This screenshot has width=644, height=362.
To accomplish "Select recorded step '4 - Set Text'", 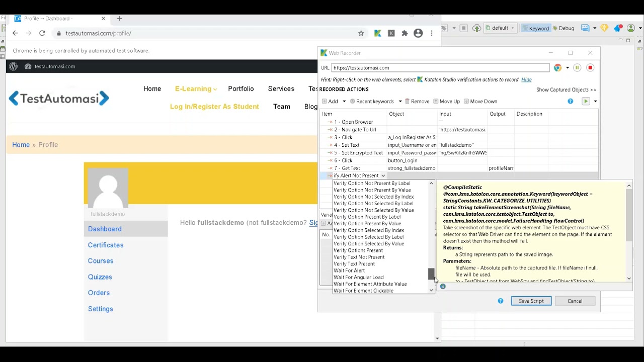I will point(347,145).
